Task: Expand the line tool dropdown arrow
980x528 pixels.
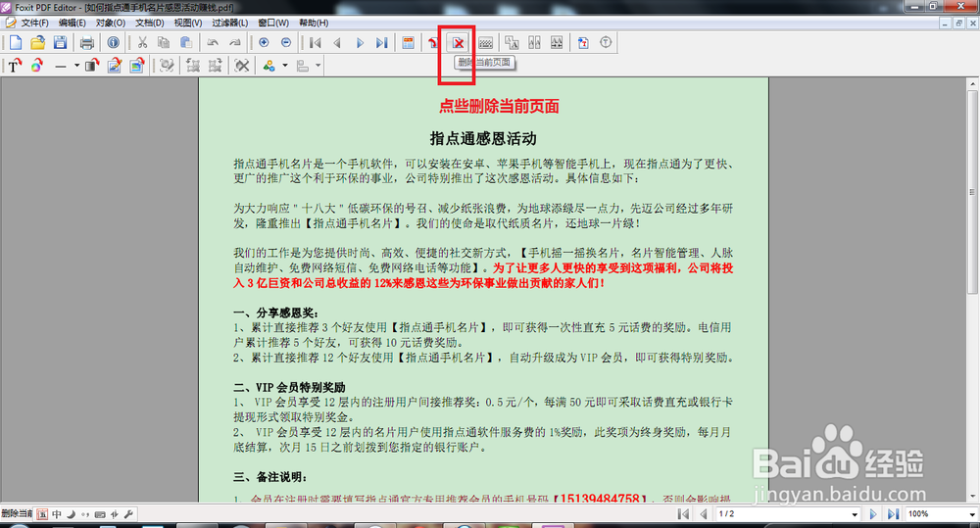Action: pos(76,65)
